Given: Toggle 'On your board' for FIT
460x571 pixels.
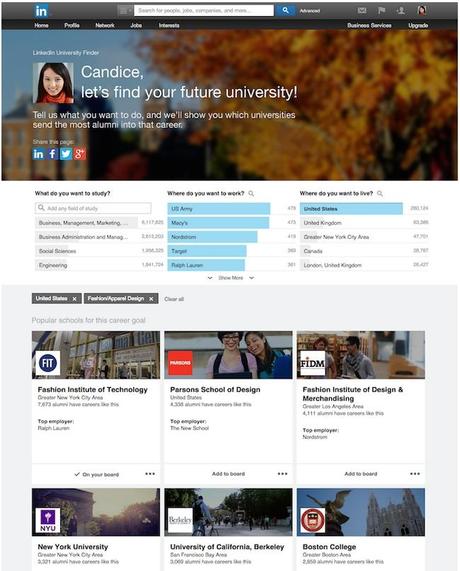Looking at the screenshot, I should coord(97,474).
